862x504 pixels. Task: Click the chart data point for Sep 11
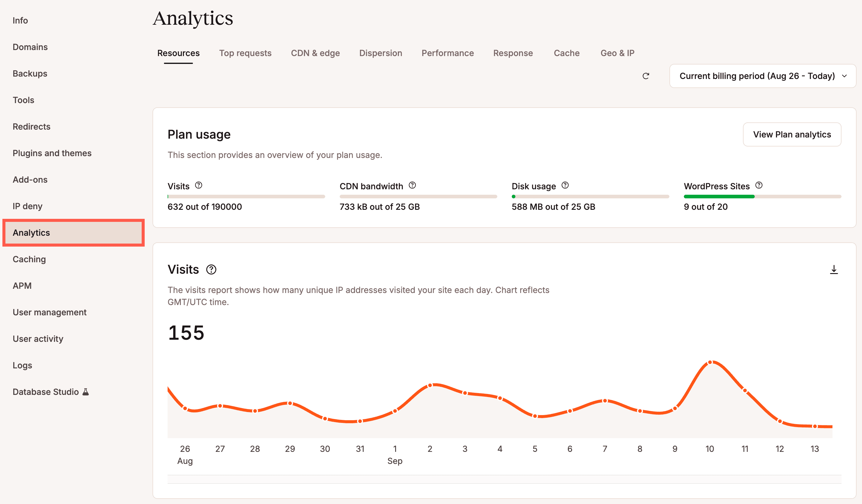(x=745, y=390)
